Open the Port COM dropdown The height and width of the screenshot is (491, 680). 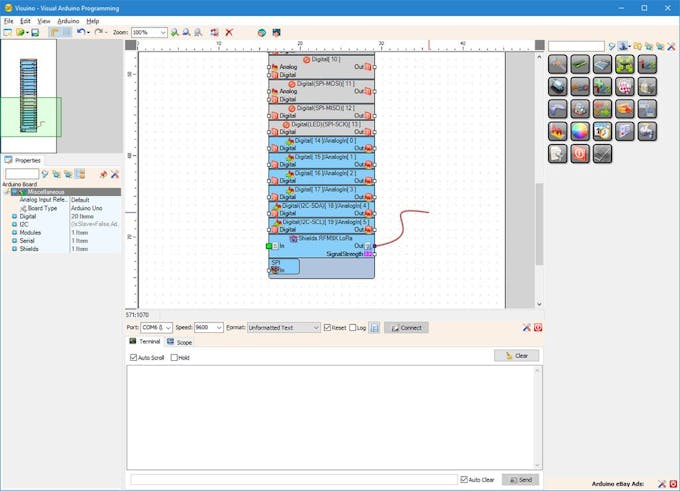point(168,328)
